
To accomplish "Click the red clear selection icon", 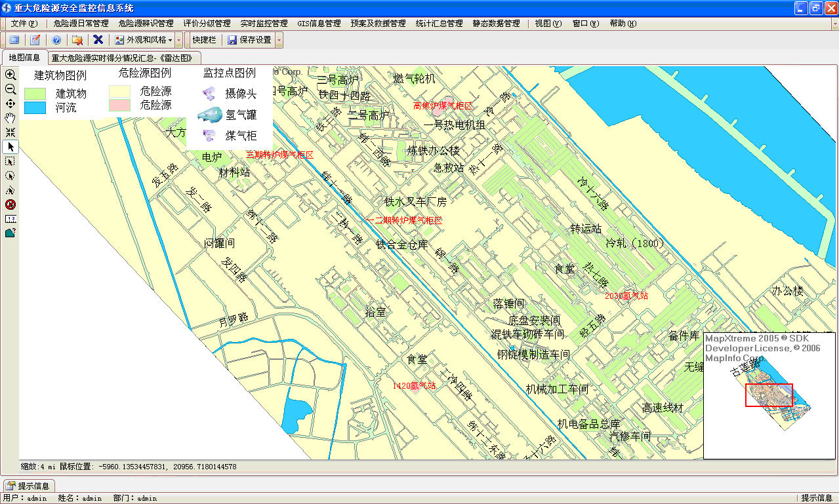I will tap(10, 204).
